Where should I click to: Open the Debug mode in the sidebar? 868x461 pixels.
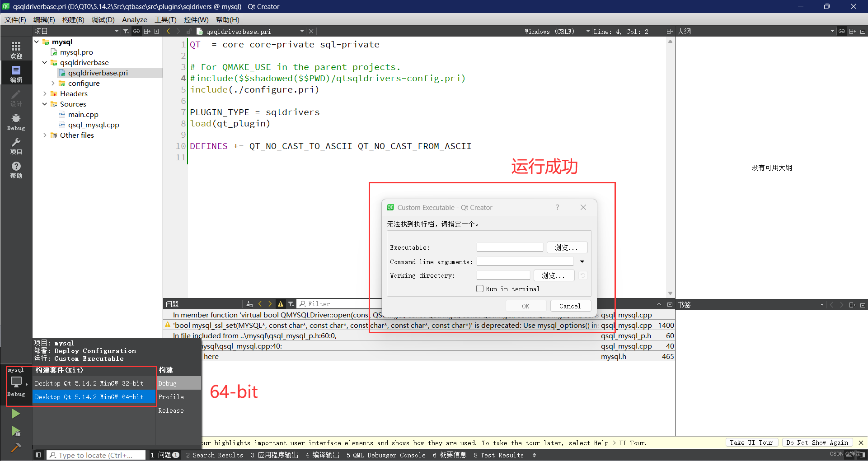coord(16,122)
